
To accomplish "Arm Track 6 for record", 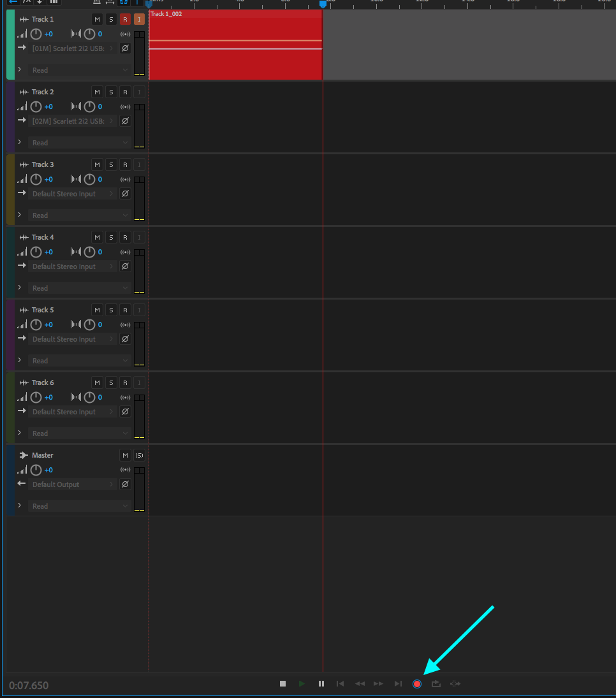I will (125, 383).
